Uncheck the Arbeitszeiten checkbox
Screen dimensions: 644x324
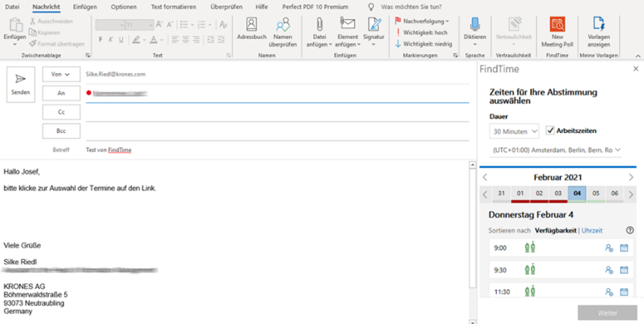click(550, 131)
